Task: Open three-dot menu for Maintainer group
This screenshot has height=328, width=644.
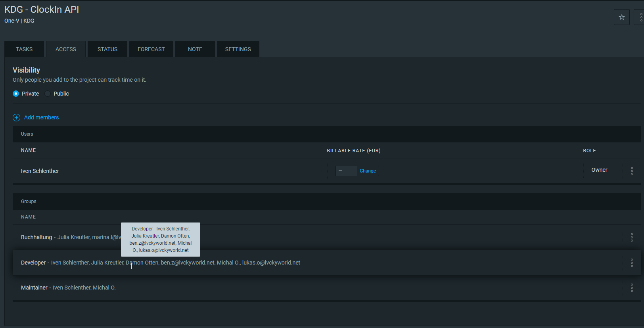Action: tap(632, 288)
